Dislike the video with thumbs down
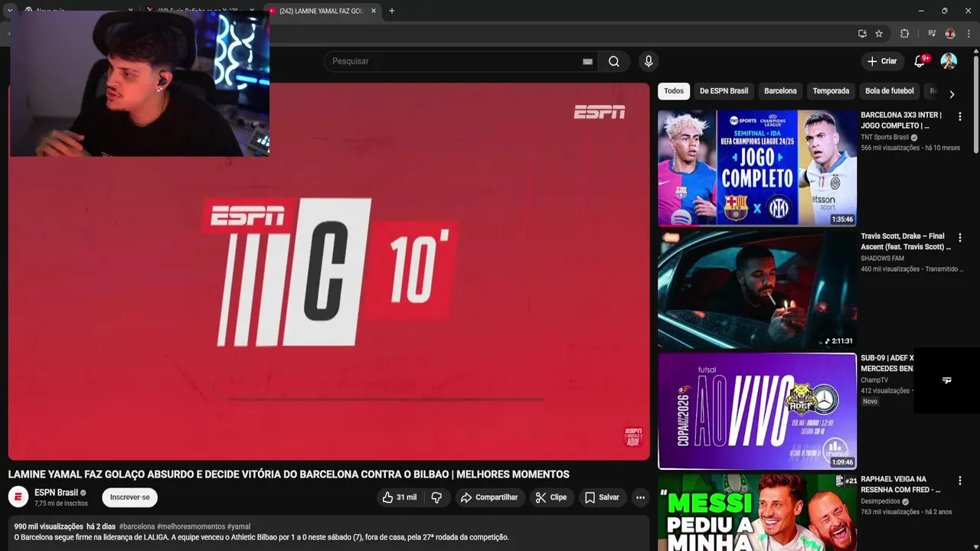980x551 pixels. [436, 497]
